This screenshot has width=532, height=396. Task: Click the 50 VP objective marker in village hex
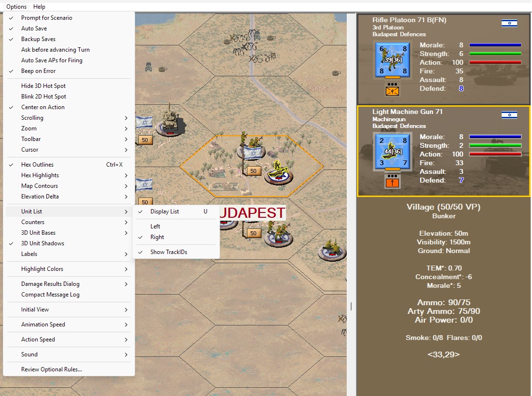pos(253,171)
